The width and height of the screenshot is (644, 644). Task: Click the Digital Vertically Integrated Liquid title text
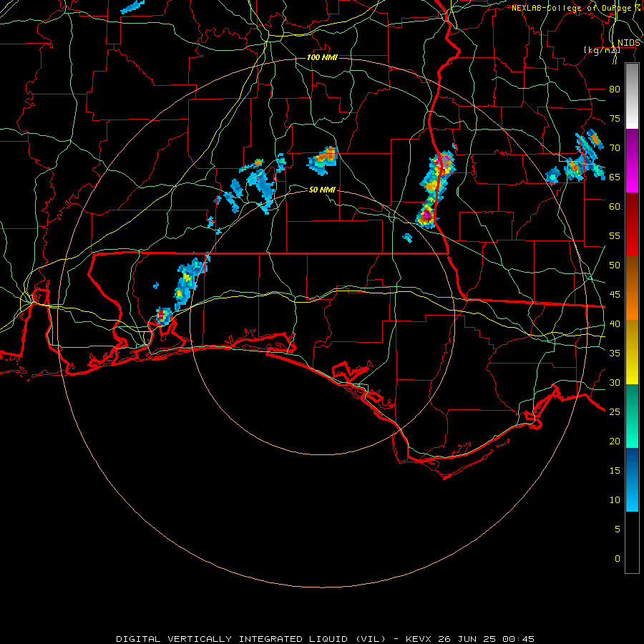pos(250,639)
